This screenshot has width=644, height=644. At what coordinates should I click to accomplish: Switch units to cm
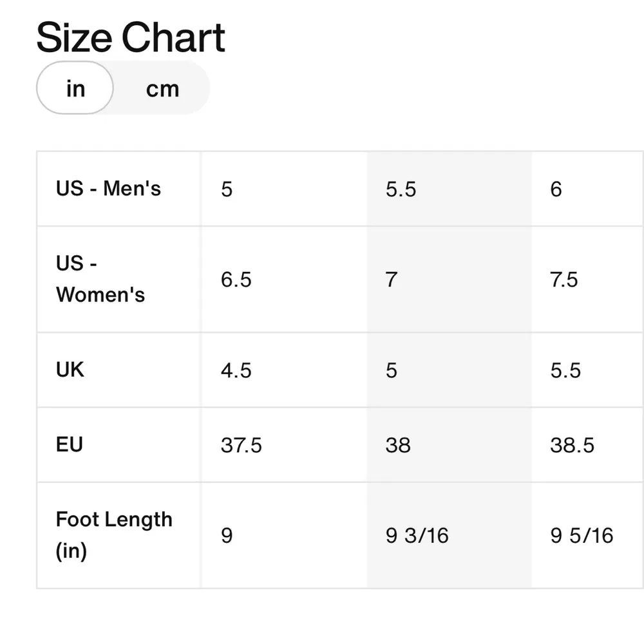point(162,89)
